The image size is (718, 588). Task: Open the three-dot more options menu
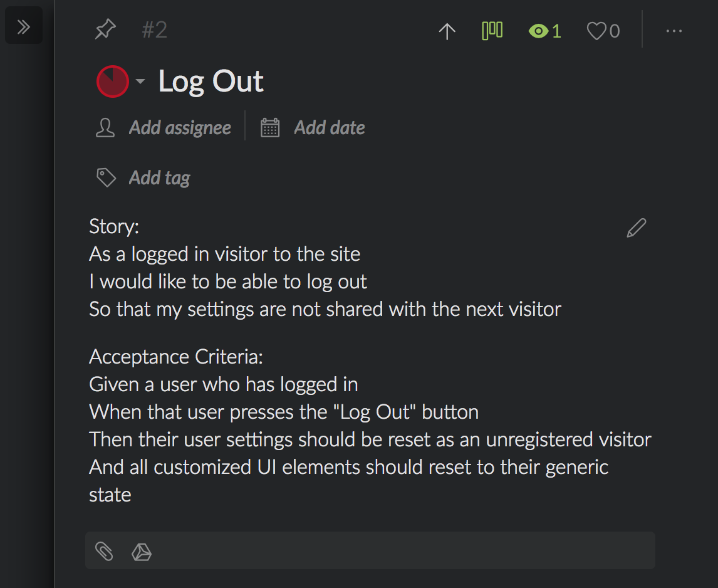[674, 31]
